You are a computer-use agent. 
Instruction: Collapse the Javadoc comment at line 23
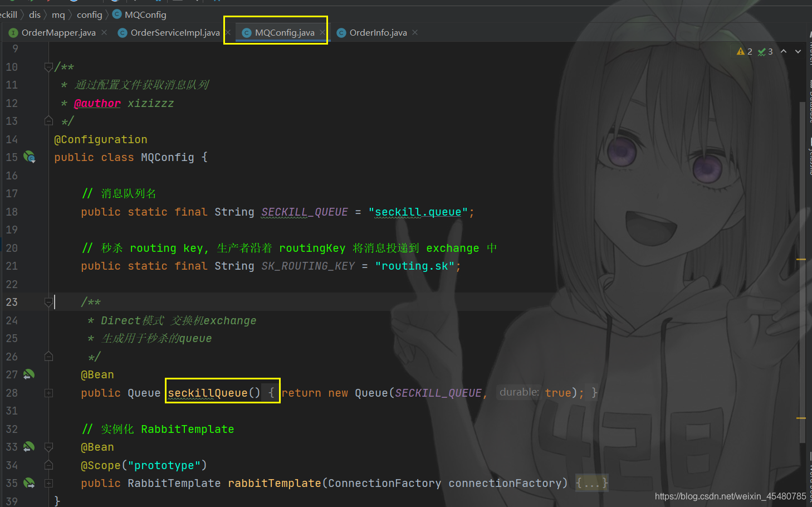point(48,302)
